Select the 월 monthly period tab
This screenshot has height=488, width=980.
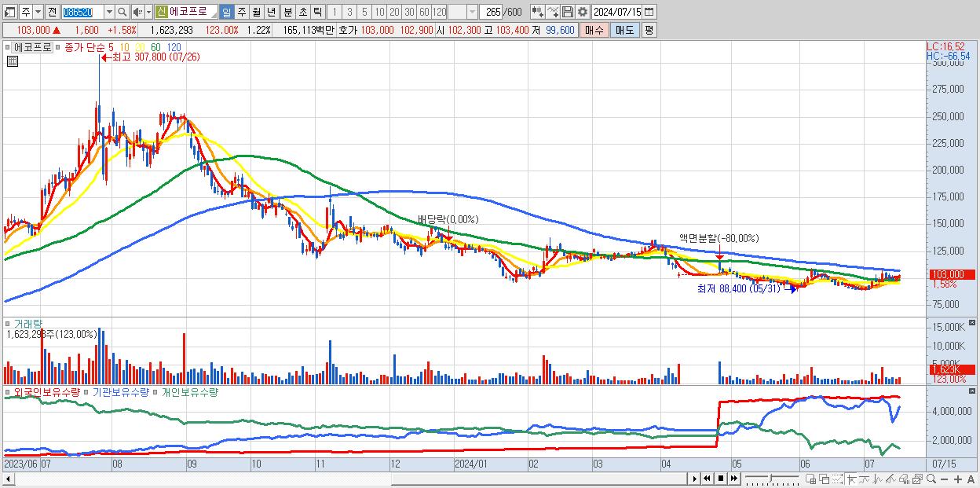pyautogui.click(x=256, y=12)
